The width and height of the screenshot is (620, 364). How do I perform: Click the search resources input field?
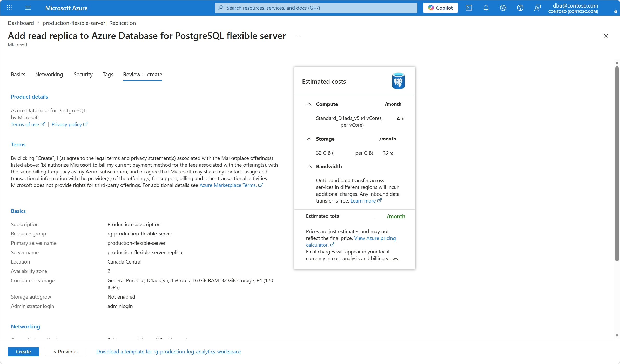316,8
